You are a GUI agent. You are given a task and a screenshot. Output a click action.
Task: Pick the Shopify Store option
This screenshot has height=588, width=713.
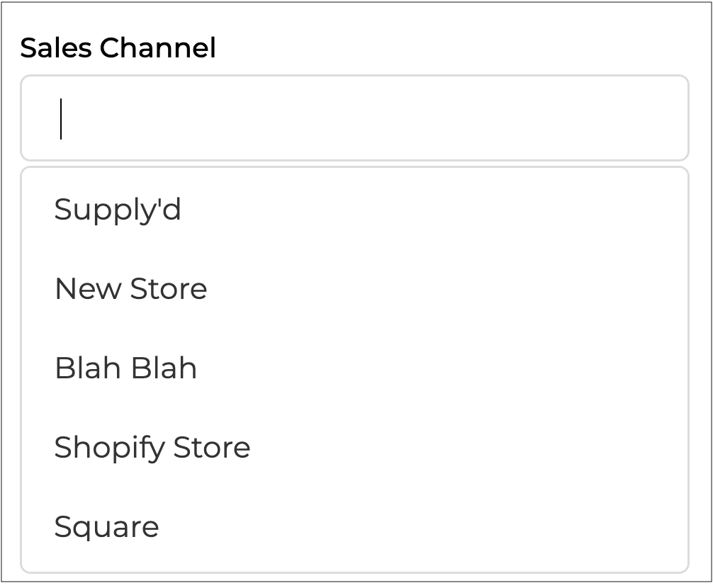tap(152, 448)
